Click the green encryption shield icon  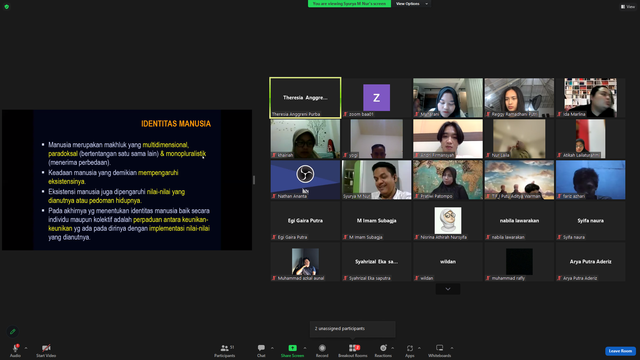coord(7,7)
